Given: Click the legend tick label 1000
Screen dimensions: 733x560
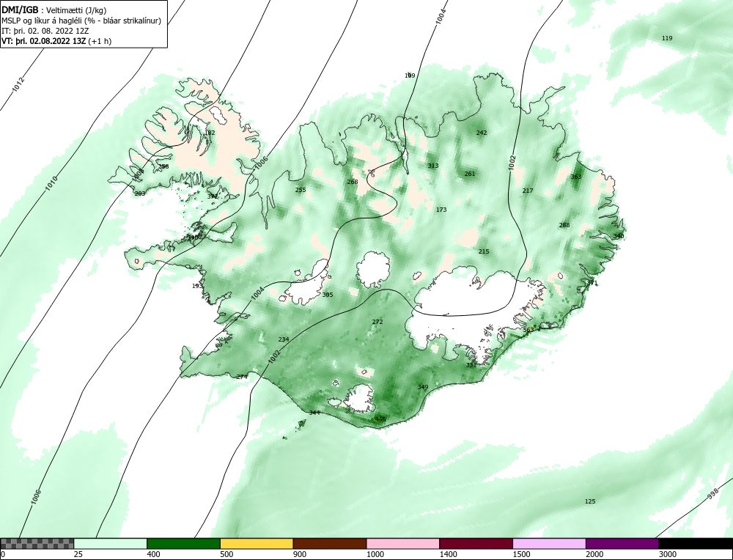Looking at the screenshot, I should pyautogui.click(x=375, y=554).
